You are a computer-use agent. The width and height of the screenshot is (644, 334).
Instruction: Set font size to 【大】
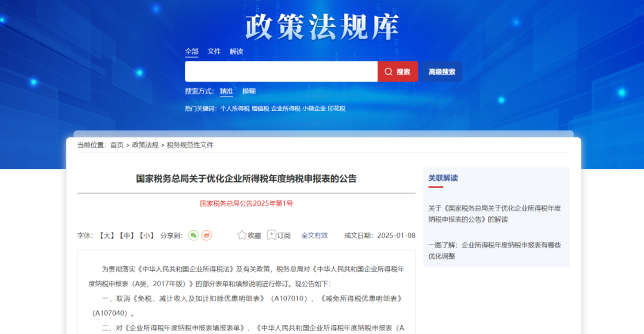pyautogui.click(x=106, y=236)
